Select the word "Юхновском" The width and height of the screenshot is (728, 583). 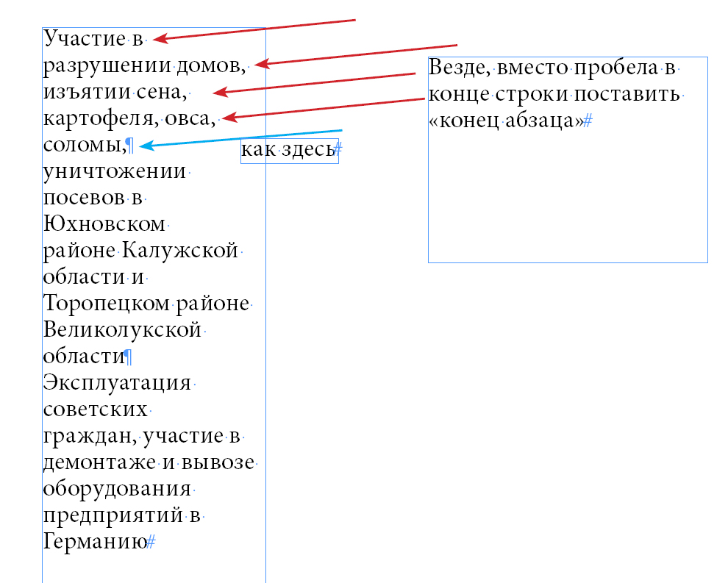(104, 224)
